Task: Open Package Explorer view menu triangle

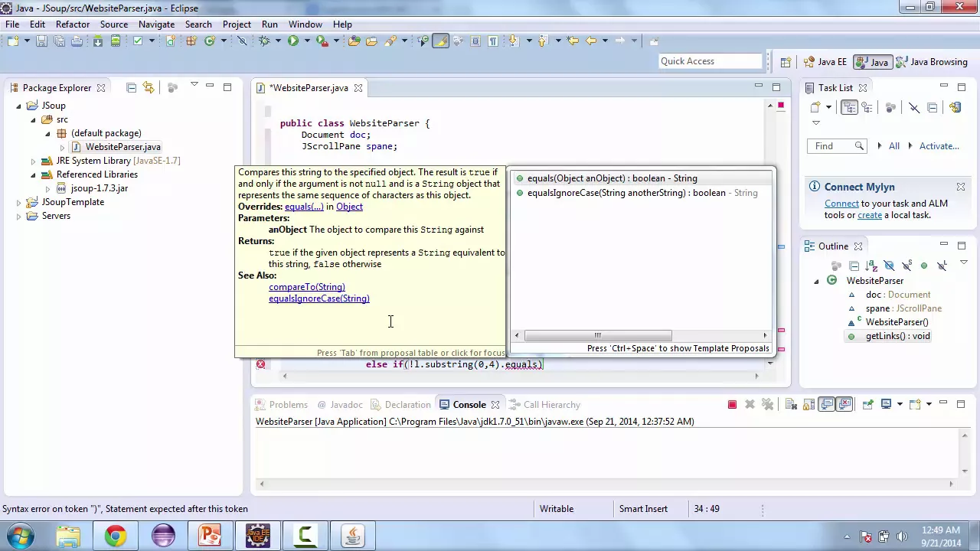Action: pos(194,85)
